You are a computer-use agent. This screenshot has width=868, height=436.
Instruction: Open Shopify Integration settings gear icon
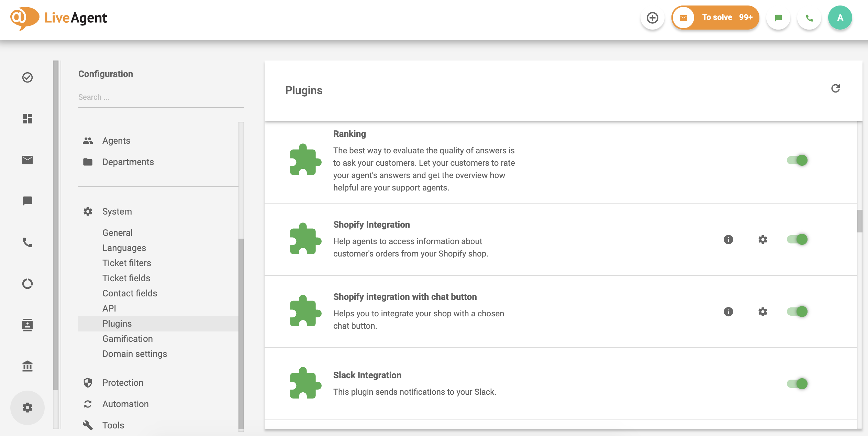pyautogui.click(x=762, y=239)
